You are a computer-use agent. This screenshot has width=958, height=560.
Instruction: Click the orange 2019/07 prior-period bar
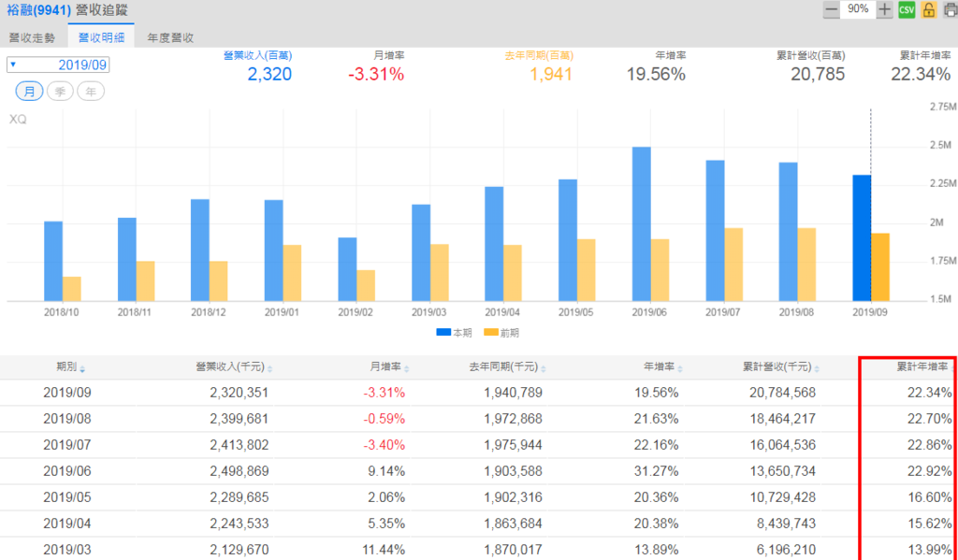(733, 265)
